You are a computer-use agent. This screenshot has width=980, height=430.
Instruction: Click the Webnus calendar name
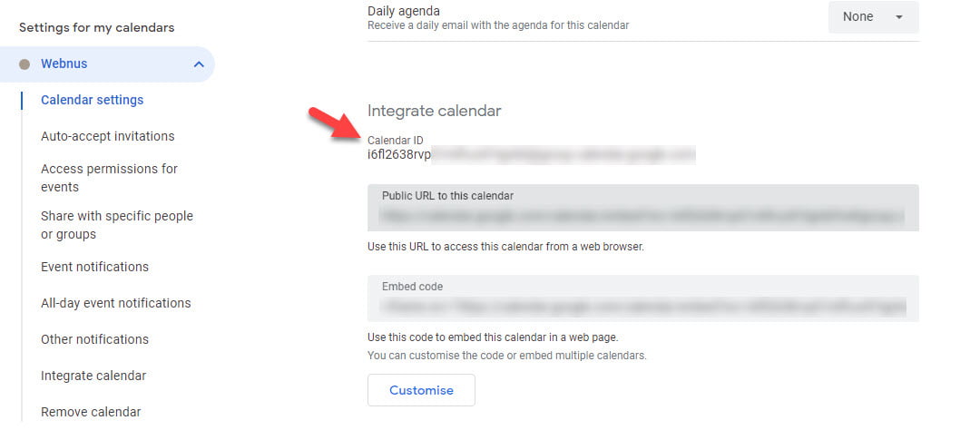64,64
